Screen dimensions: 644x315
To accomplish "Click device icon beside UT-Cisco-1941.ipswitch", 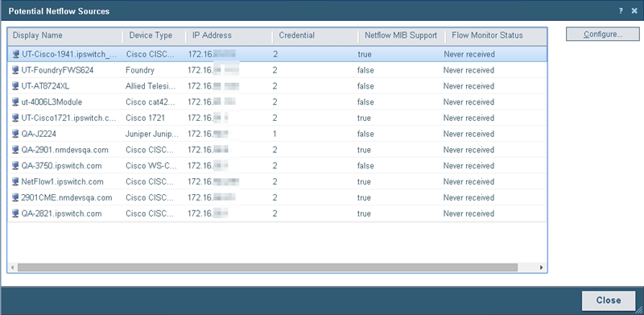I will click(16, 54).
